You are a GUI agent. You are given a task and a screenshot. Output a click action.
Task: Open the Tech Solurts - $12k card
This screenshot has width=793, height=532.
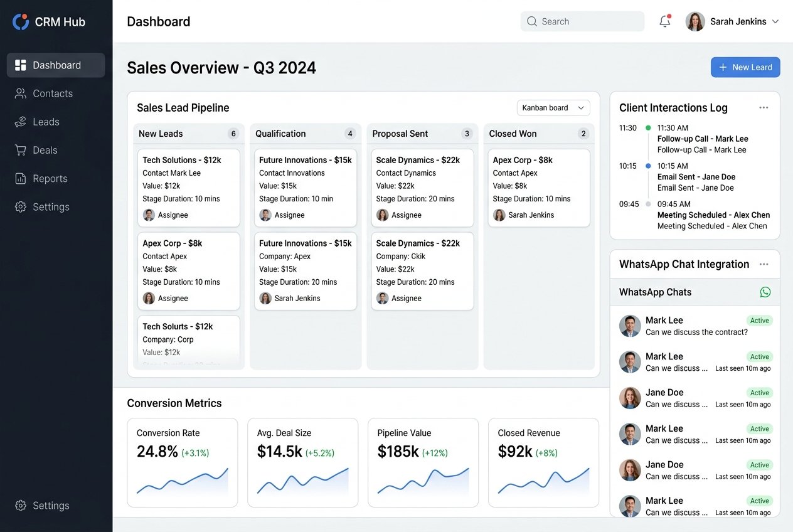189,342
